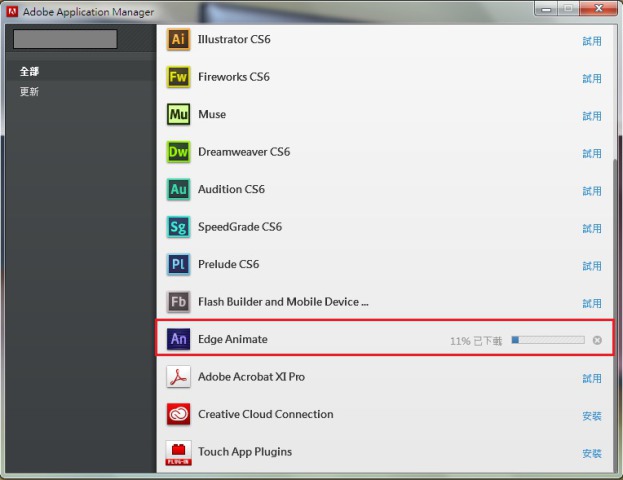Image resolution: width=623 pixels, height=480 pixels.
Task: Click the Illustrator CS6 Ai icon
Action: (x=178, y=40)
